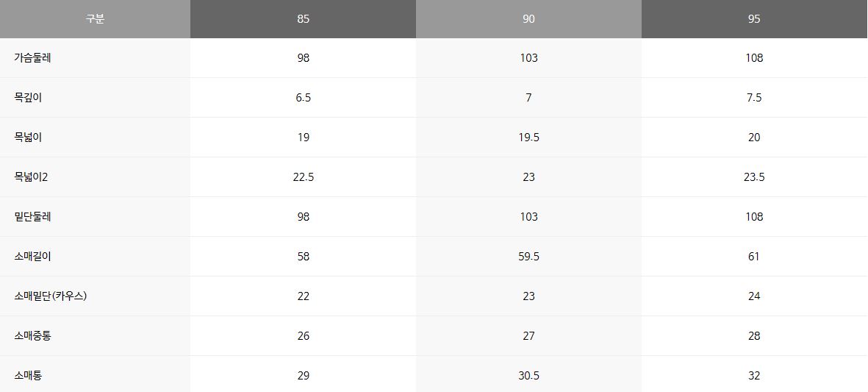Click 소매통 value 30.5 for size 90
Viewport: 868px width, 392px height.
528,376
